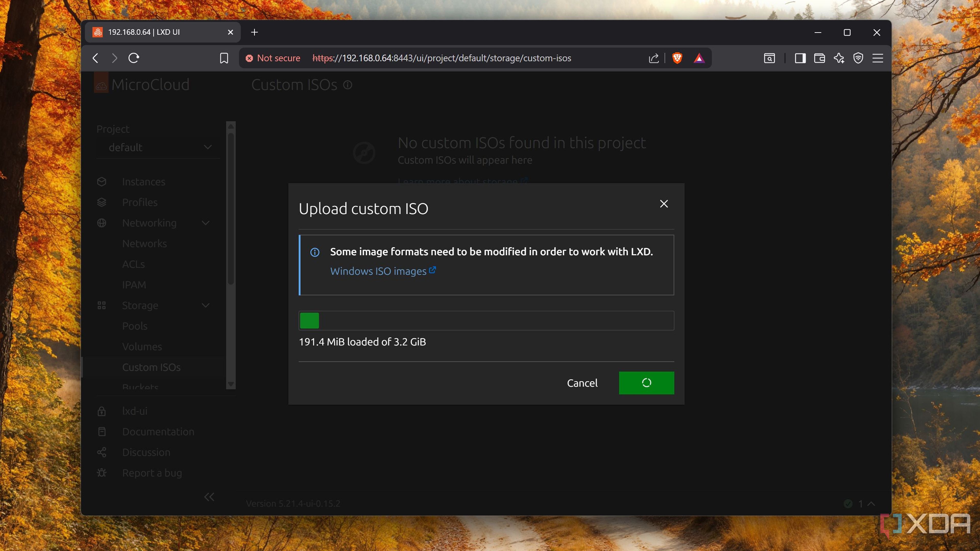Open Leo AI assistant icon
Screen dimensions: 980x551
point(839,58)
